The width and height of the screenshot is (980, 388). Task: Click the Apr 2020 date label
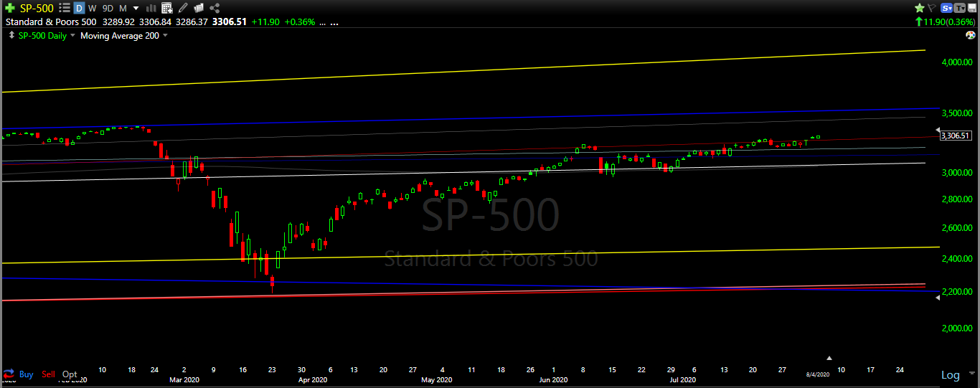313,380
